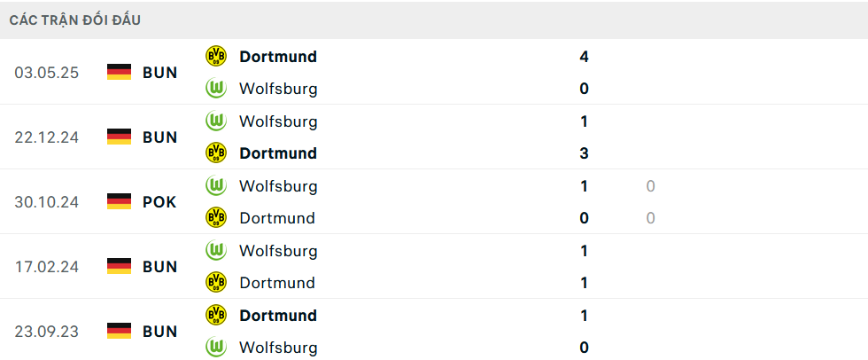
Task: Click the CÁC TRẬN ĐỐI ĐẦU header
Action: coord(75,20)
